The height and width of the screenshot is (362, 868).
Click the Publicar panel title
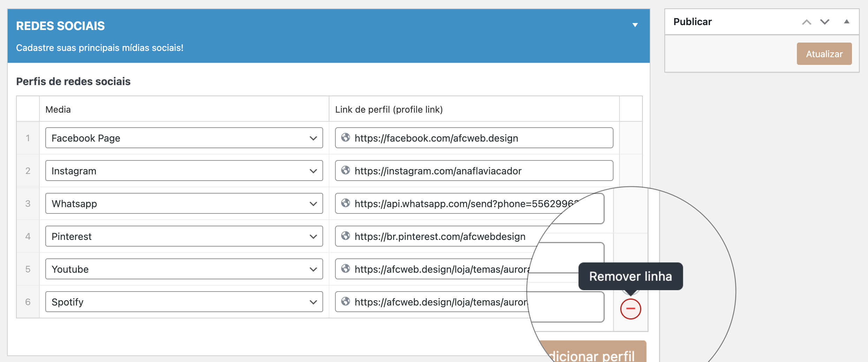point(692,22)
